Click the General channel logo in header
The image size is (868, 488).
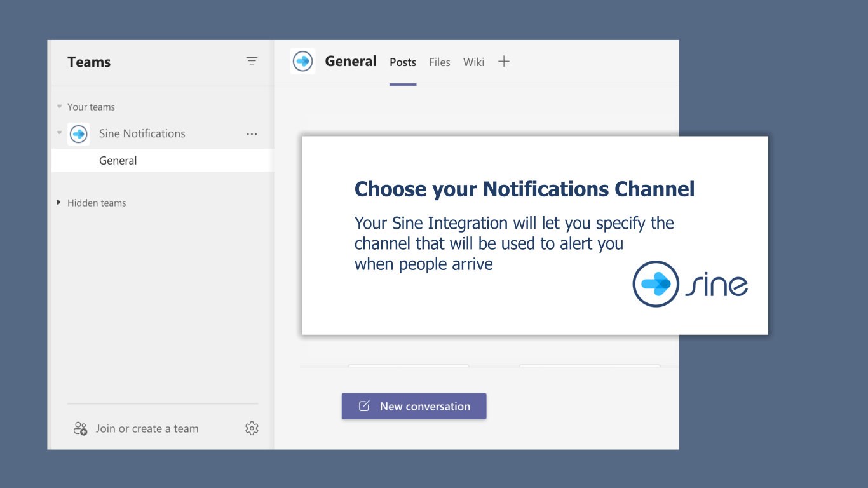[302, 62]
